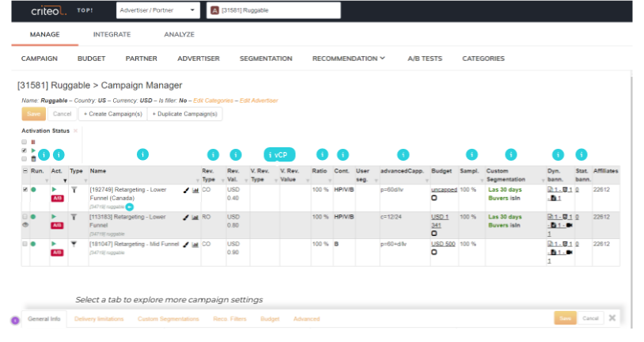Click the info bubble above the Name column
Screen dimensions: 644x342
[142, 154]
